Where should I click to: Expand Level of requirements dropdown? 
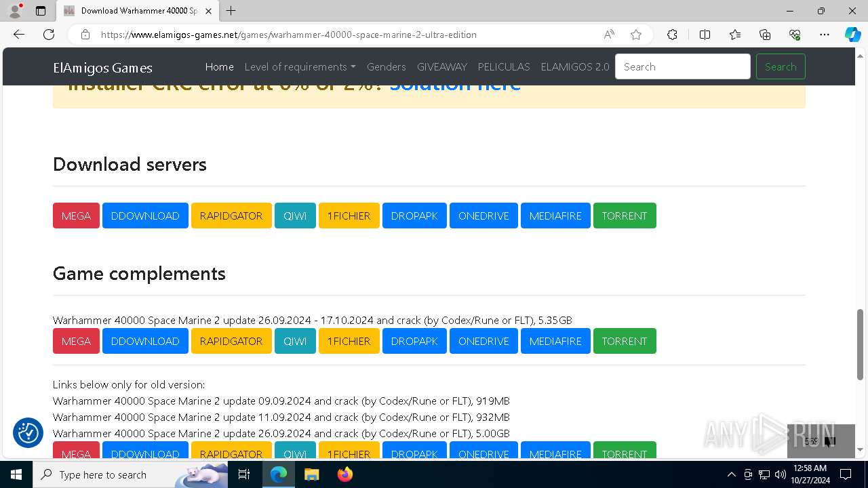300,66
